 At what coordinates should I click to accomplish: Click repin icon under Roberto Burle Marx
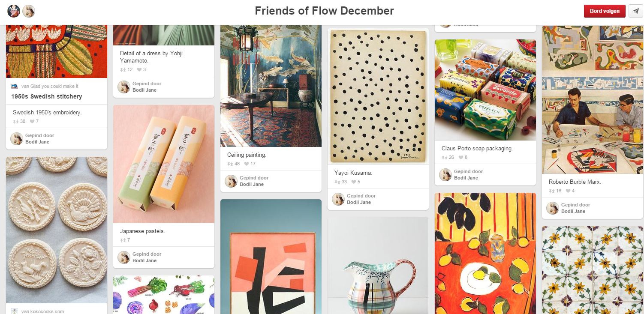[x=551, y=191]
